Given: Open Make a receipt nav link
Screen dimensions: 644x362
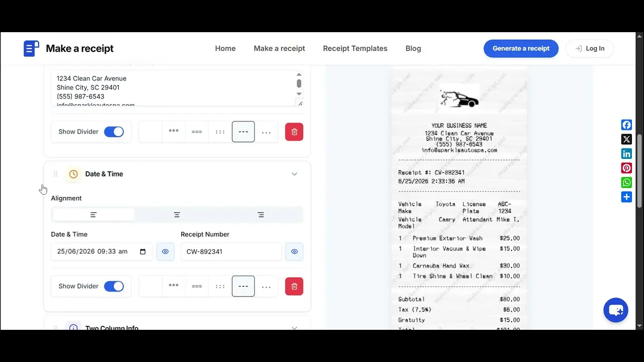Looking at the screenshot, I should pos(279,48).
